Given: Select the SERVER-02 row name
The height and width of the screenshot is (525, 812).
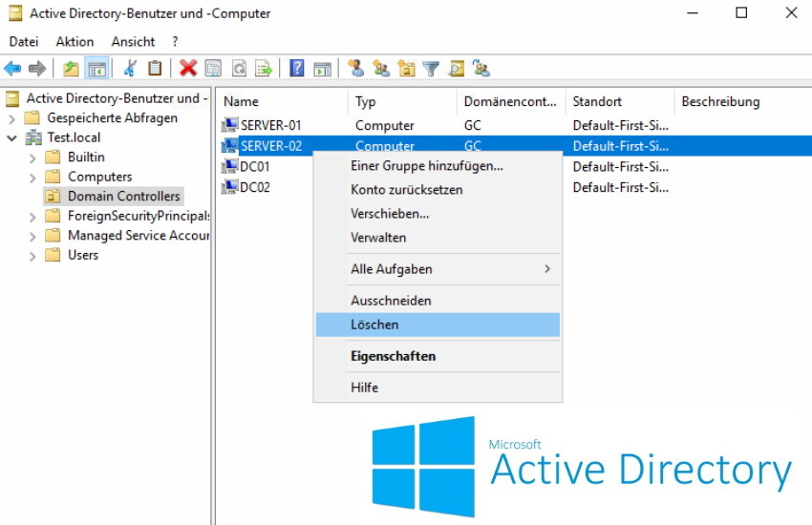Looking at the screenshot, I should coord(271,146).
